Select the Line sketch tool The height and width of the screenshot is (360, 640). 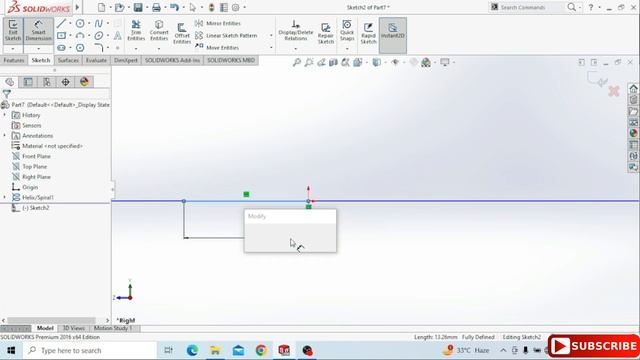click(x=61, y=24)
